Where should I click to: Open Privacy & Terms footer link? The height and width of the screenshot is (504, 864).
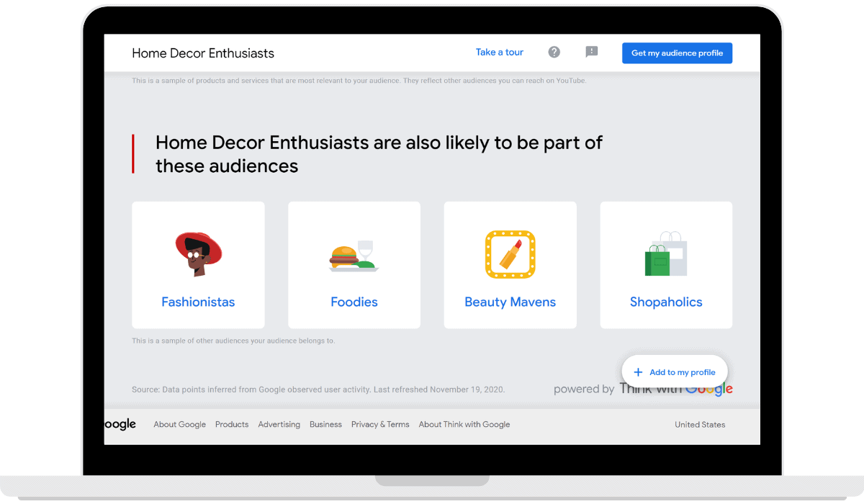pyautogui.click(x=380, y=425)
